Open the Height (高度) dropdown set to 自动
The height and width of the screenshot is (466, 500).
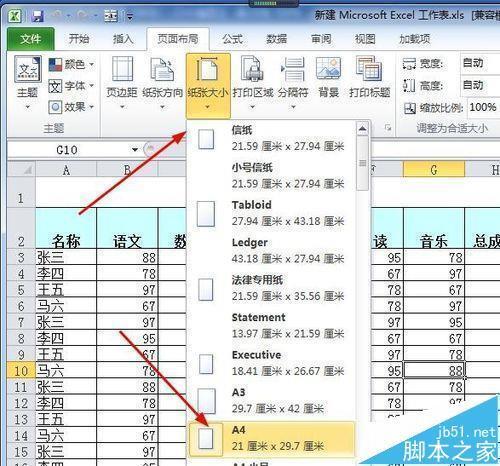[480, 85]
